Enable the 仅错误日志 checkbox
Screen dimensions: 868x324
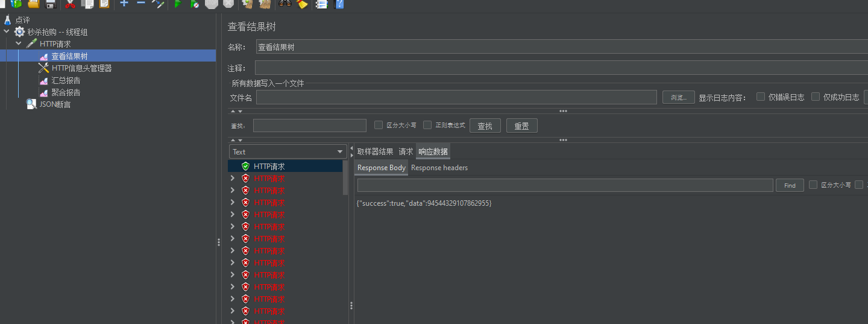761,97
